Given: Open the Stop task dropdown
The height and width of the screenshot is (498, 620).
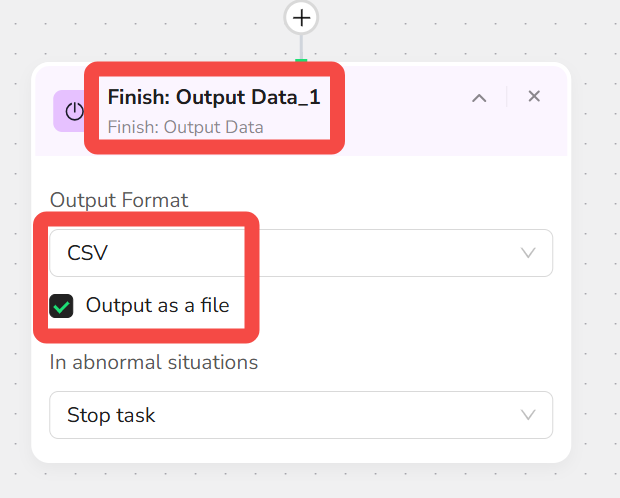Looking at the screenshot, I should tap(301, 415).
